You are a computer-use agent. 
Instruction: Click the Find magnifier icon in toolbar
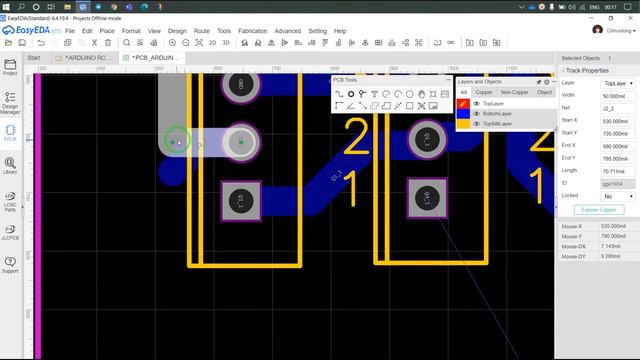click(x=127, y=42)
